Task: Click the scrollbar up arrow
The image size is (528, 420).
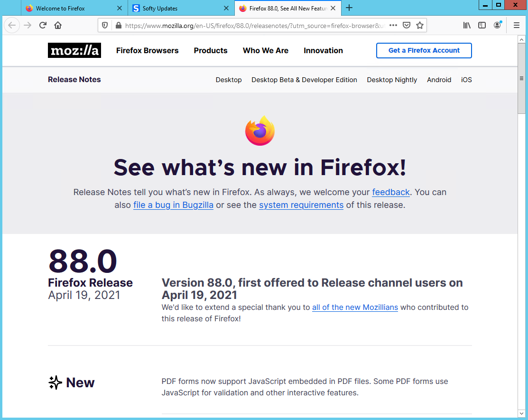Action: (521, 39)
